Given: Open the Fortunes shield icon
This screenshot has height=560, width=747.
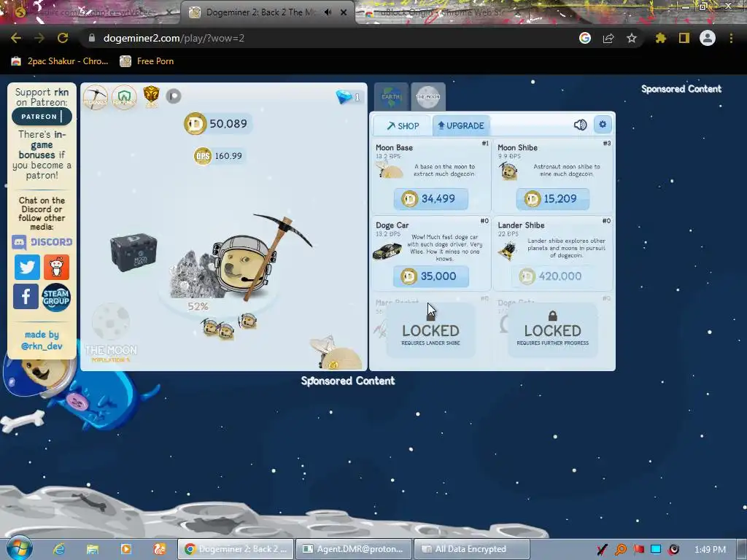Looking at the screenshot, I should 124,97.
